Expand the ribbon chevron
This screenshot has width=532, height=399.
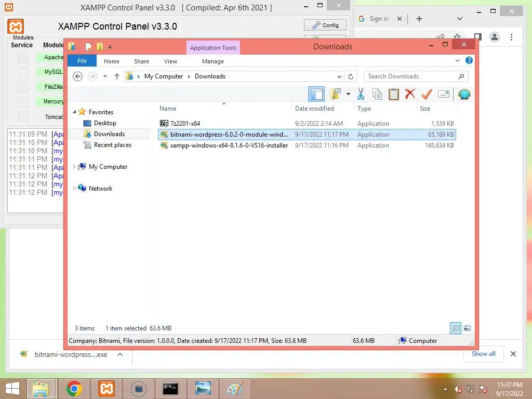click(x=457, y=60)
